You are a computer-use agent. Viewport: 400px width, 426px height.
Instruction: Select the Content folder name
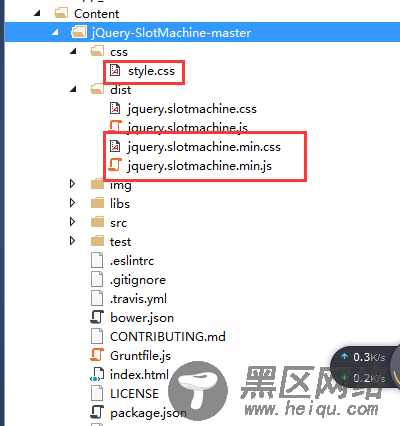(x=96, y=14)
